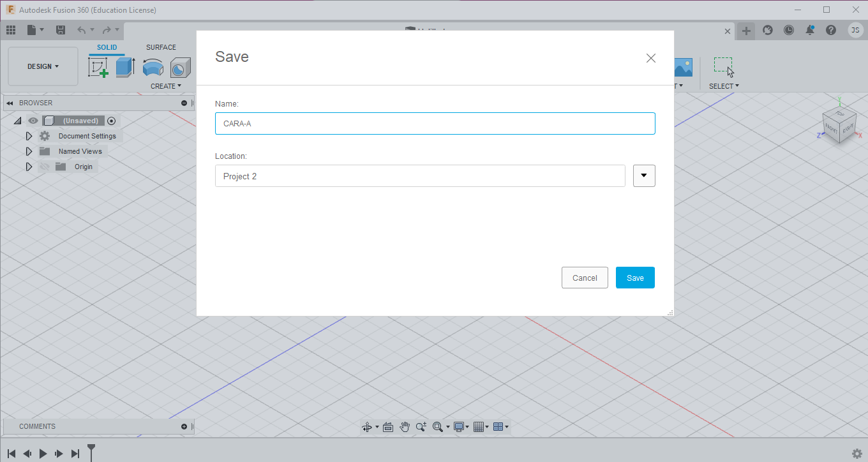This screenshot has height=462, width=868.
Task: Open the data panel grid icon
Action: click(x=11, y=30)
